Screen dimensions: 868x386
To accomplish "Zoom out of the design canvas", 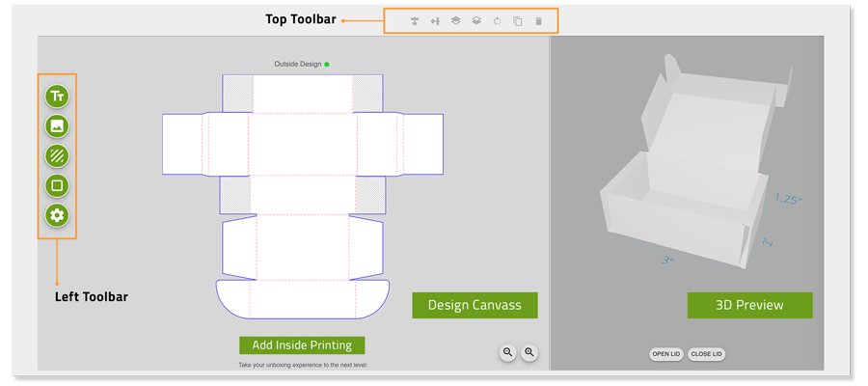I will pyautogui.click(x=507, y=352).
